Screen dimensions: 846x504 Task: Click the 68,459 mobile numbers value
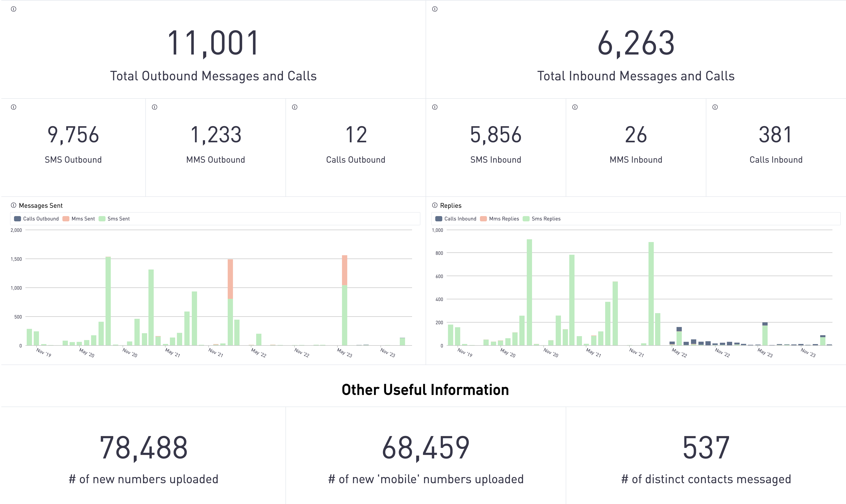coord(426,448)
